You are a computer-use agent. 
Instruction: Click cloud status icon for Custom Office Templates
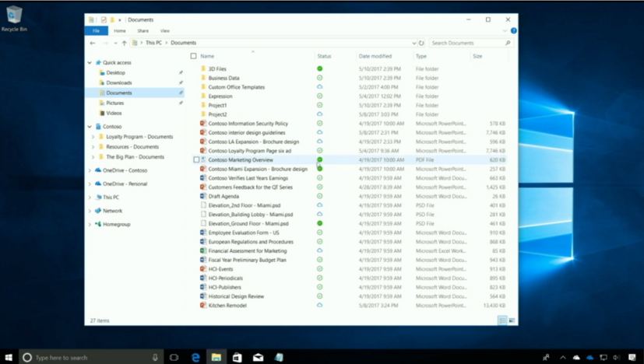click(319, 87)
